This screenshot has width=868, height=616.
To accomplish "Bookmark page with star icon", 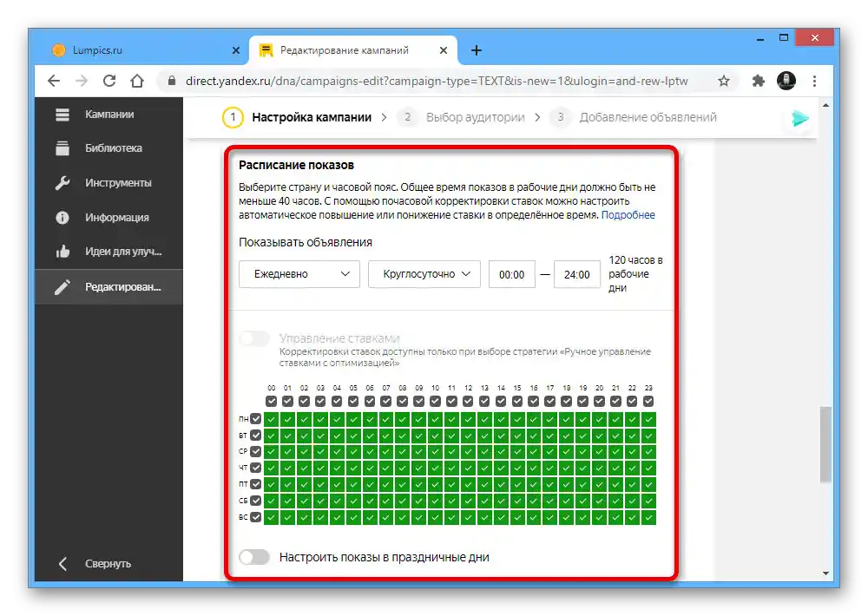I will pos(724,82).
